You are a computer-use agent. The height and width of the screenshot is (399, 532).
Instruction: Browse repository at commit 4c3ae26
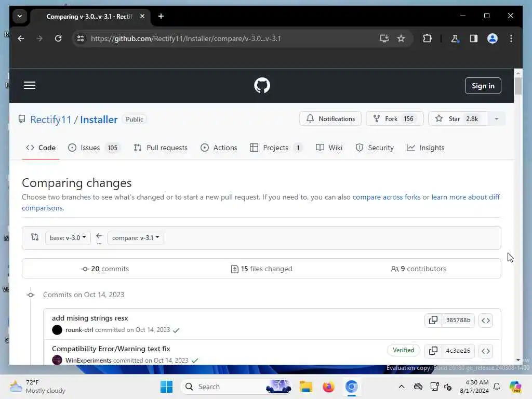pos(486,351)
